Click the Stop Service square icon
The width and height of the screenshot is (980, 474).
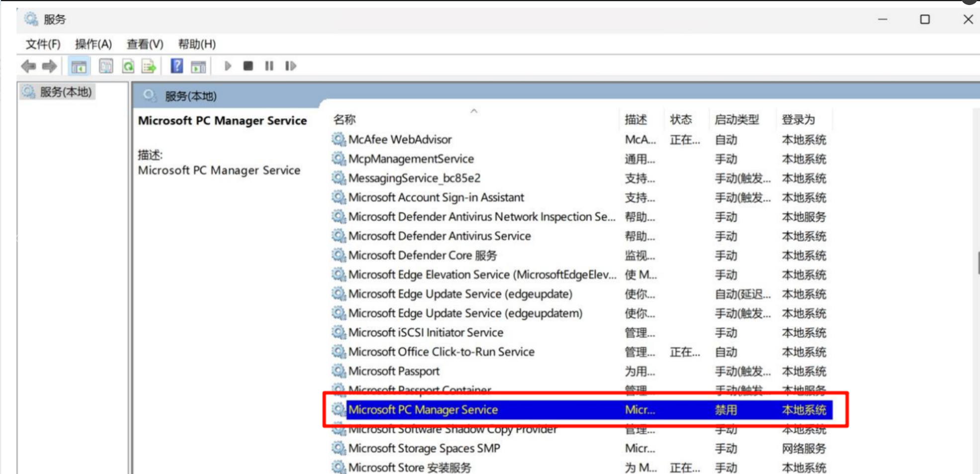tap(248, 66)
